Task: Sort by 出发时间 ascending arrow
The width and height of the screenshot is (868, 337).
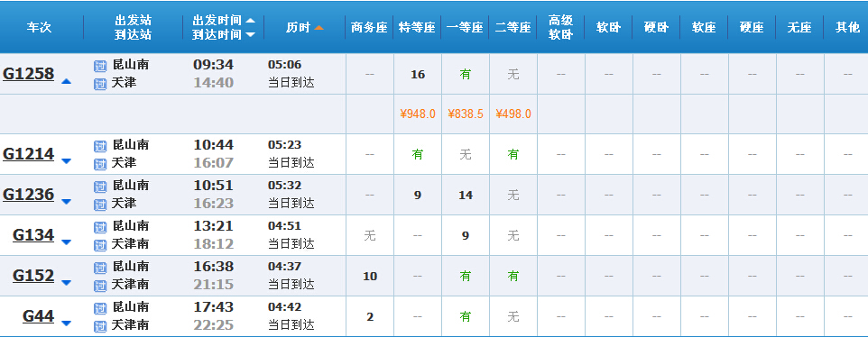Action: pyautogui.click(x=250, y=21)
